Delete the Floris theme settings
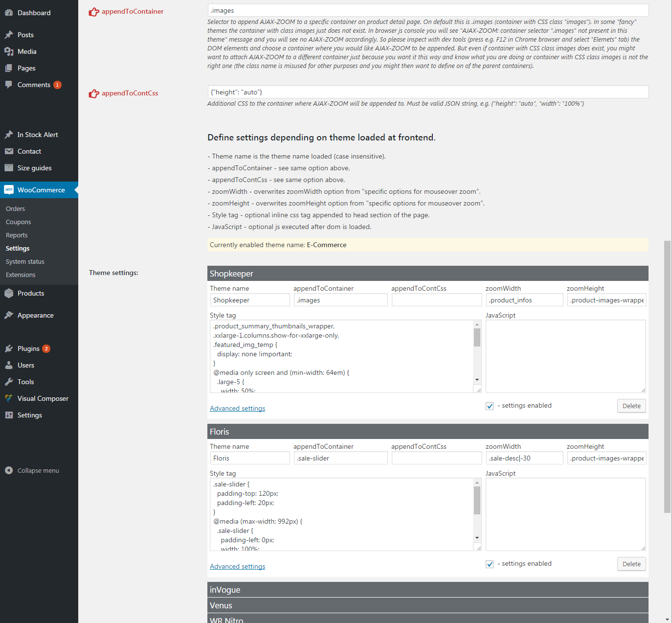This screenshot has height=623, width=672. pyautogui.click(x=631, y=564)
